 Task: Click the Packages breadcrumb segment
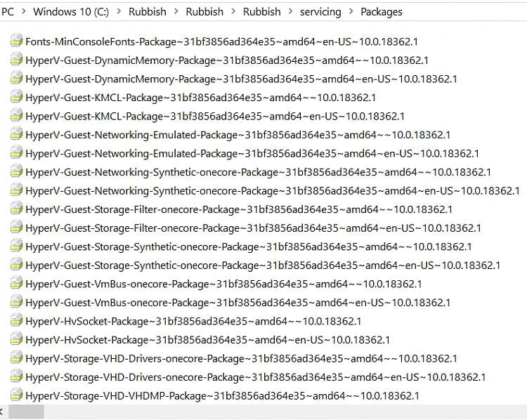pos(382,12)
